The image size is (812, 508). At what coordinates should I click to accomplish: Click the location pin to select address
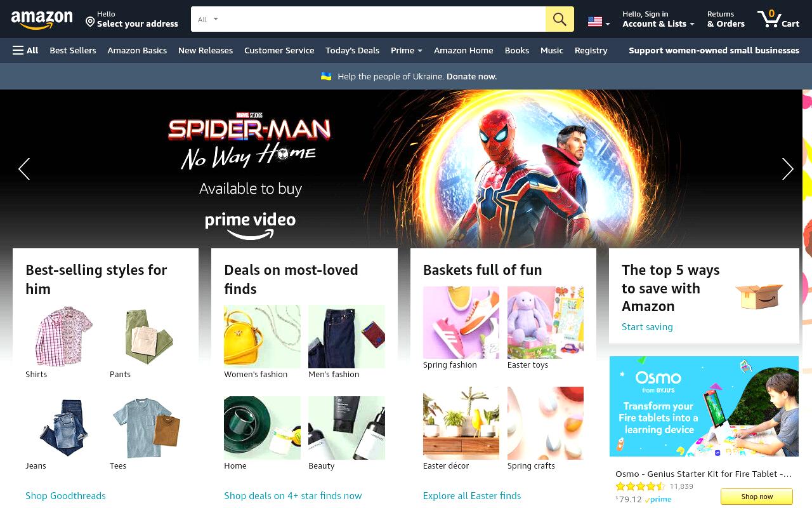(x=90, y=22)
